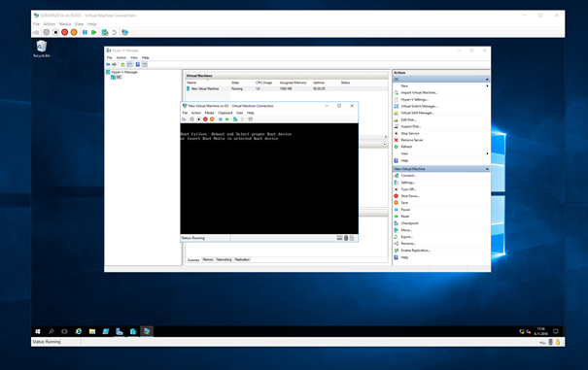588x370 pixels.
Task: Open Clipboard menu in inner VM Connection
Action: (225, 113)
